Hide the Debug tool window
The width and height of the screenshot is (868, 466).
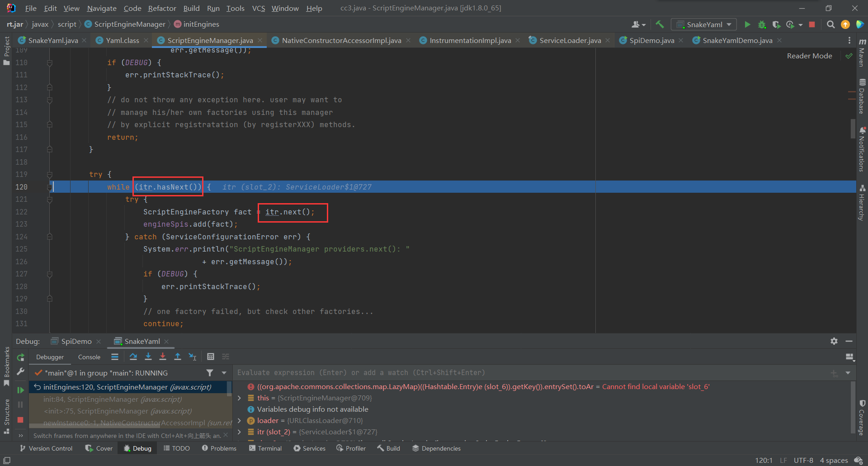(x=849, y=341)
